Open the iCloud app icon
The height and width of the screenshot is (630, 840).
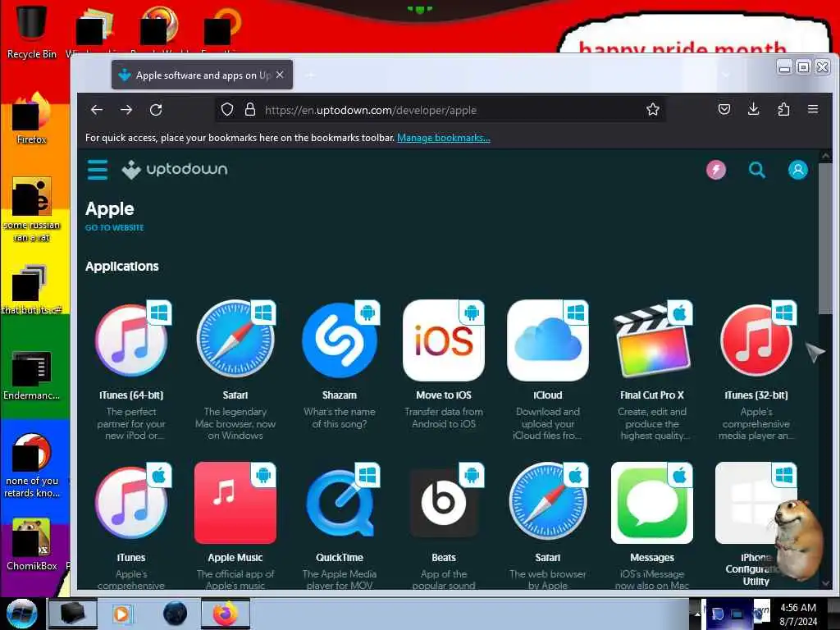[547, 340]
